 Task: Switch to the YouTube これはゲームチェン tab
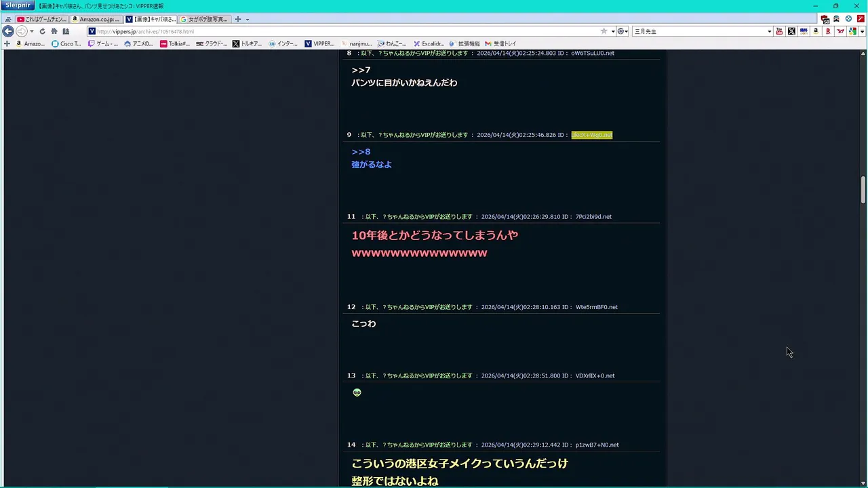42,19
